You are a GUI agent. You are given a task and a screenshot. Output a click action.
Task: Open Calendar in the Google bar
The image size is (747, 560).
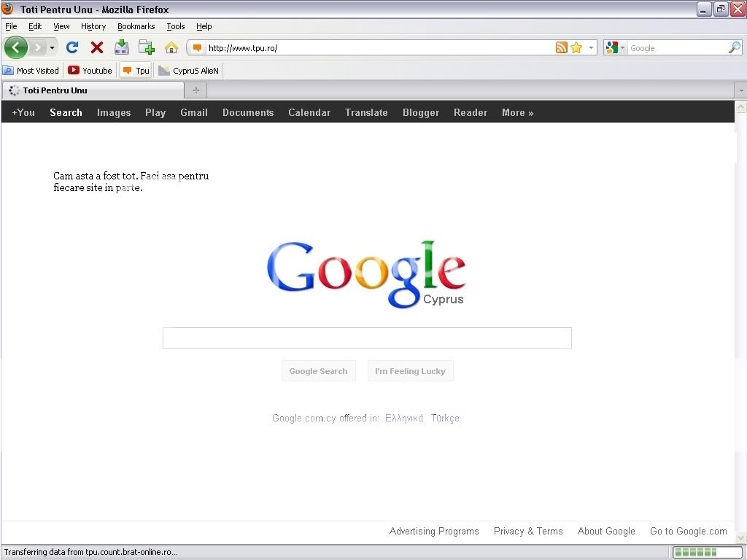tap(309, 112)
